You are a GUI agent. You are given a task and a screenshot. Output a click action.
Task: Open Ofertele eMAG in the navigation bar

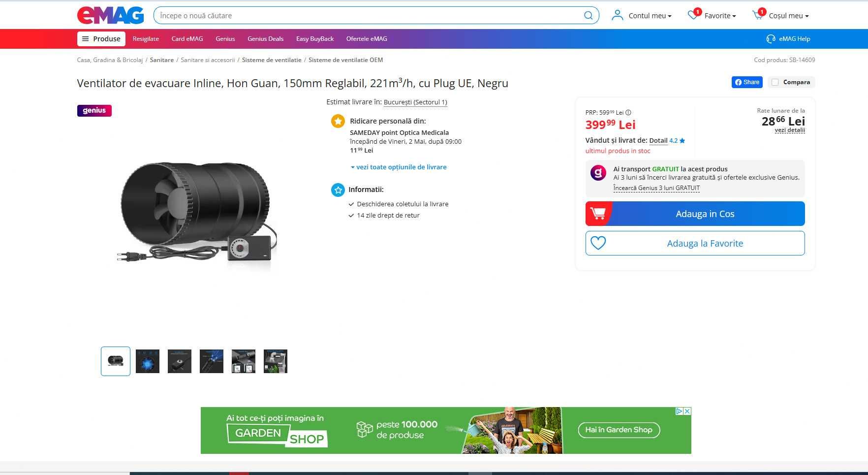point(367,39)
